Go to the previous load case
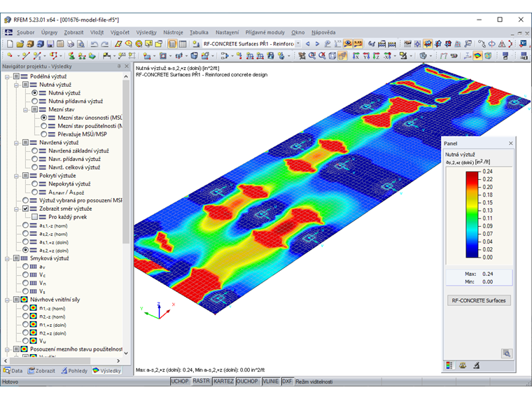The height and width of the screenshot is (399, 532). pyautogui.click(x=308, y=44)
